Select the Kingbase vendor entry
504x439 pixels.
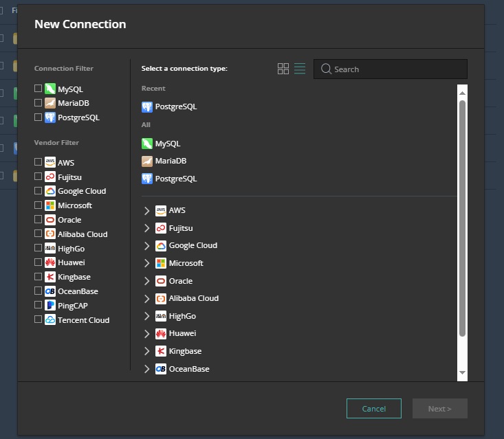[184, 351]
